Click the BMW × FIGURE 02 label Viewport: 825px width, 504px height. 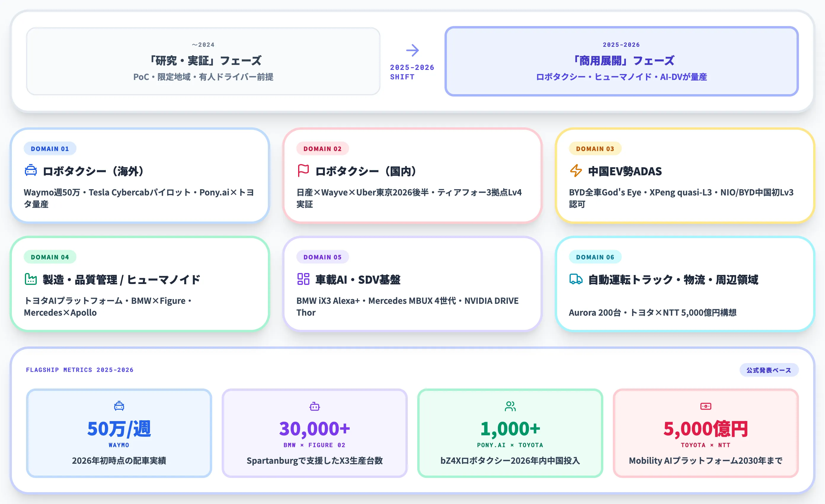click(314, 445)
